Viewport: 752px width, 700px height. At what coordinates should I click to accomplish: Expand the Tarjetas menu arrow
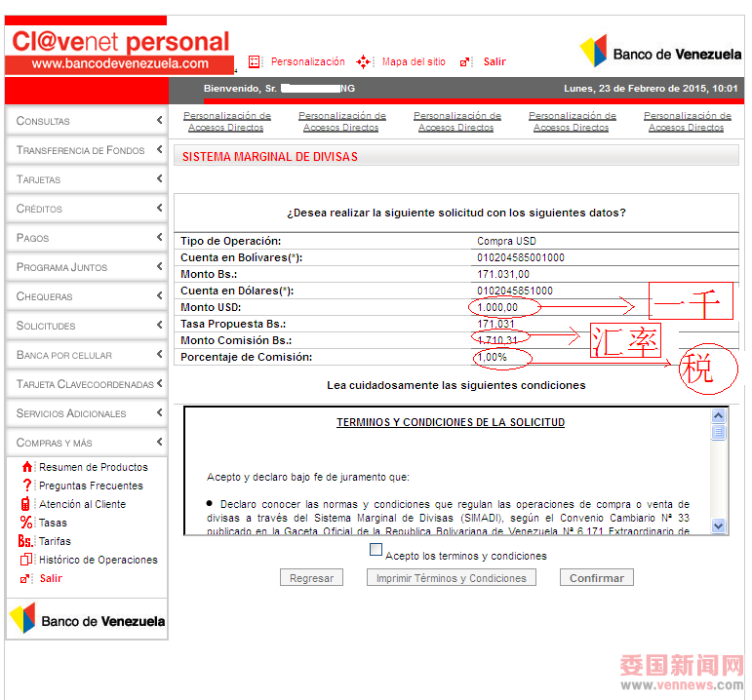(159, 178)
